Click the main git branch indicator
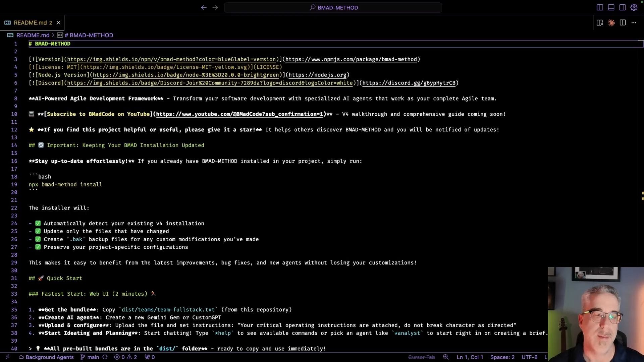This screenshot has width=644, height=362. point(90,357)
